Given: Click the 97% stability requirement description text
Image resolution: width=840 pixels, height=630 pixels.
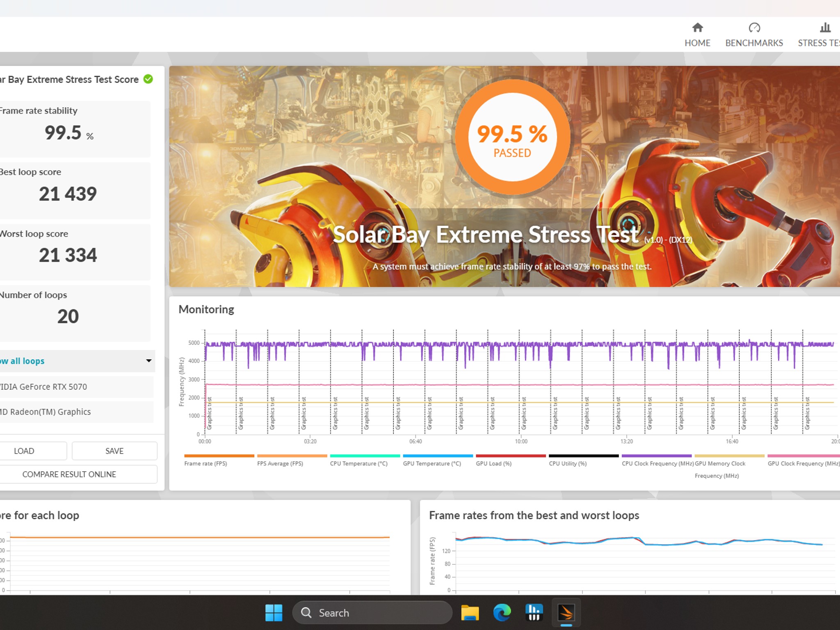Looking at the screenshot, I should click(512, 267).
